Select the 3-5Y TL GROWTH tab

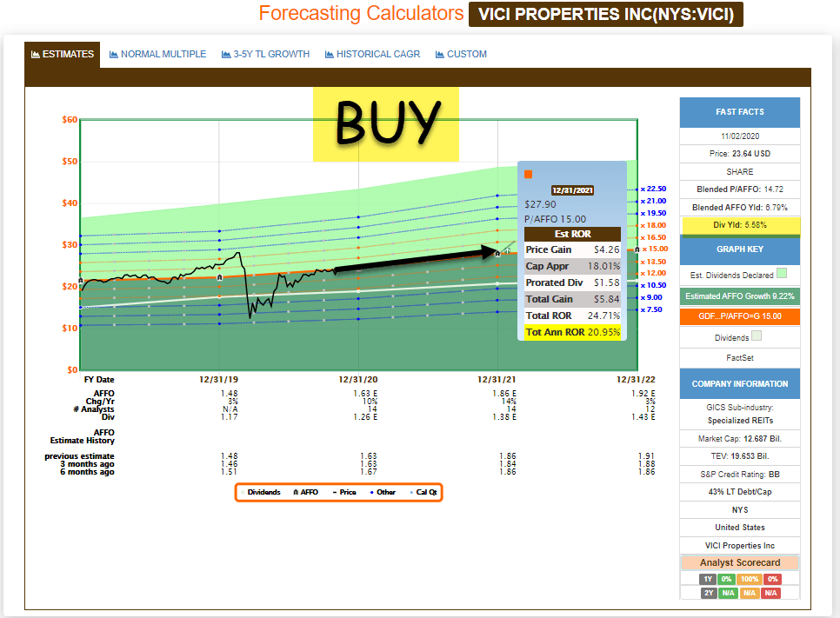pyautogui.click(x=266, y=54)
